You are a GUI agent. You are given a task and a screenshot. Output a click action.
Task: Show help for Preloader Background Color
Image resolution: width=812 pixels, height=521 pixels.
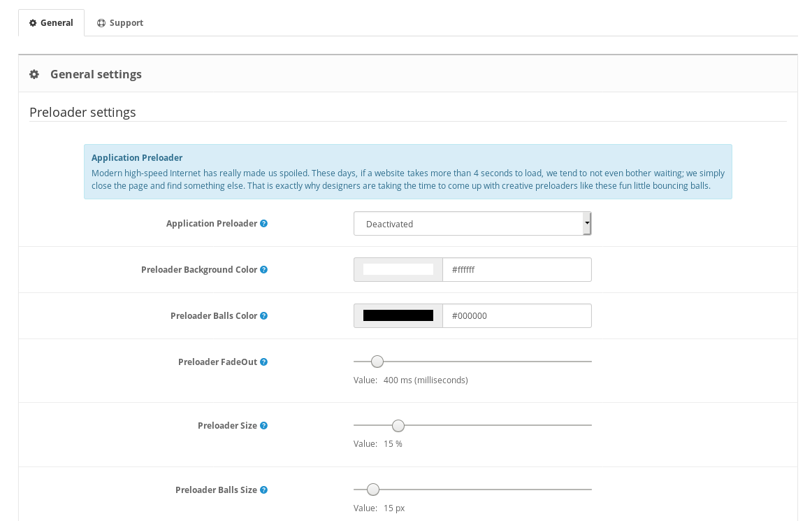pos(263,269)
